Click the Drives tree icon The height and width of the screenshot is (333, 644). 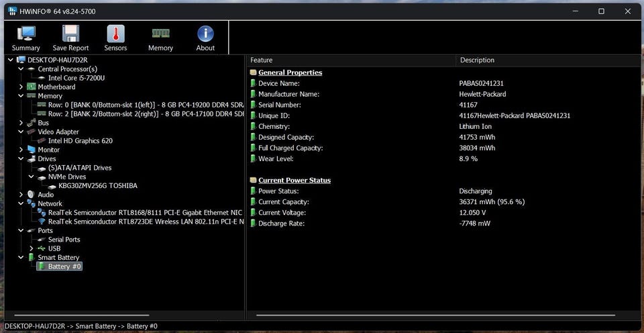pos(32,158)
